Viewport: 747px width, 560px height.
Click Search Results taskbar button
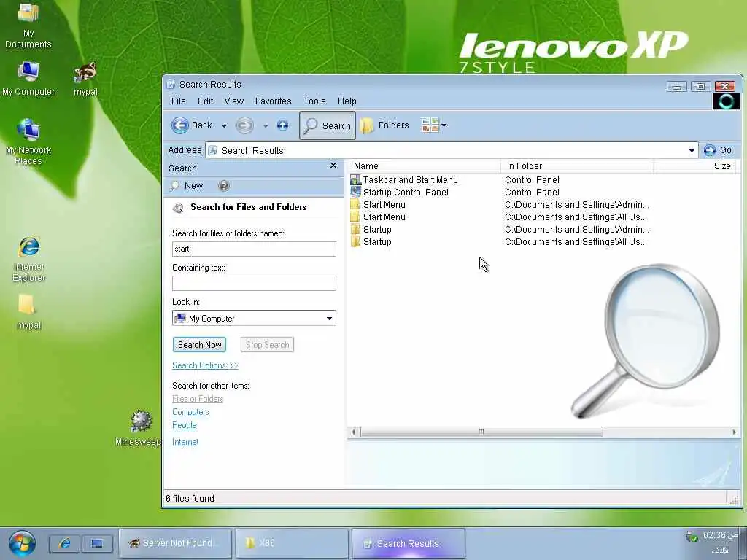[x=409, y=543]
